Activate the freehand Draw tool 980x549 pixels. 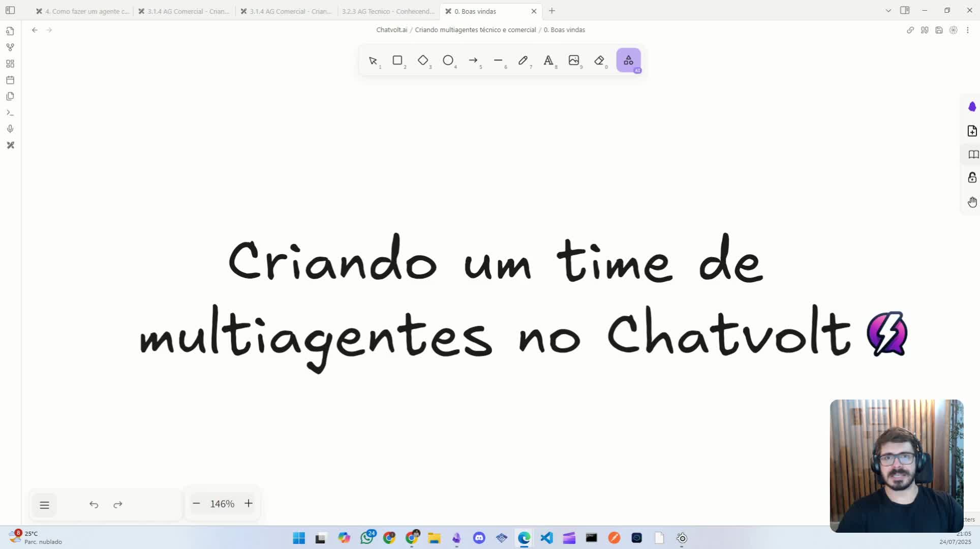(x=524, y=60)
